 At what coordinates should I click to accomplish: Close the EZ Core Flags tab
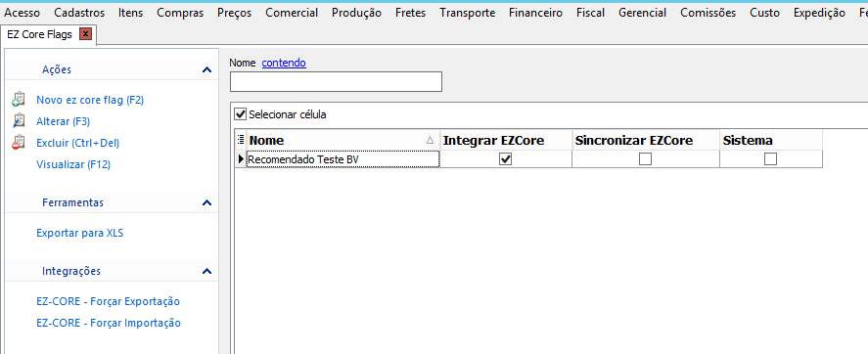[85, 34]
